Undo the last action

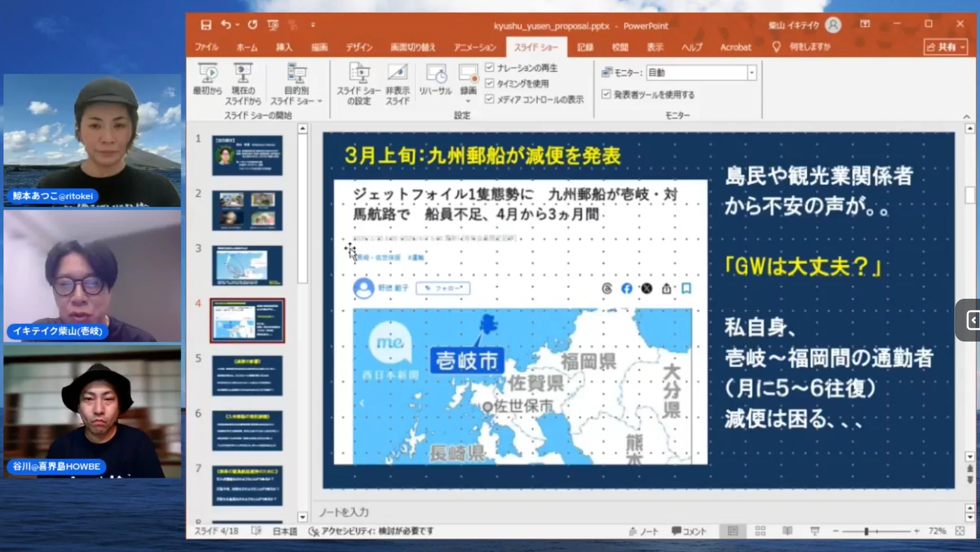coord(226,25)
